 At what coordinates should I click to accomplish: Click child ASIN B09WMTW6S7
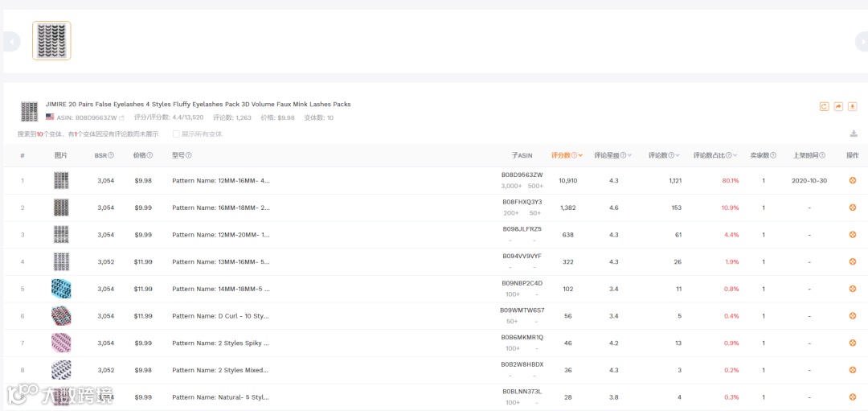[x=522, y=310]
